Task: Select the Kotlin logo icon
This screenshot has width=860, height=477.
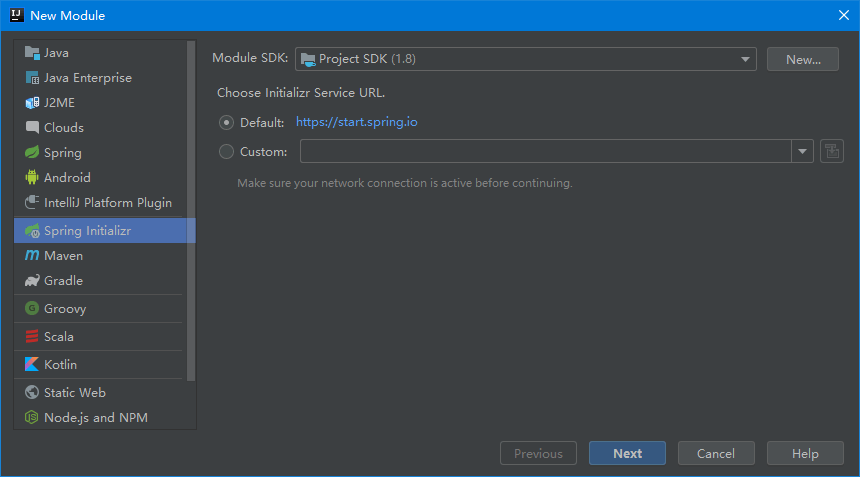Action: coord(32,364)
